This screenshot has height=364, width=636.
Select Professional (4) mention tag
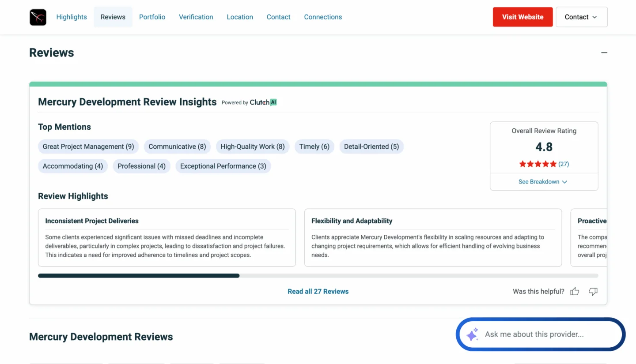tap(141, 166)
